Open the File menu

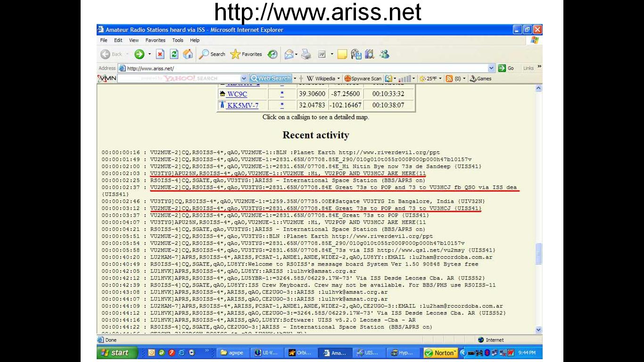click(x=104, y=41)
